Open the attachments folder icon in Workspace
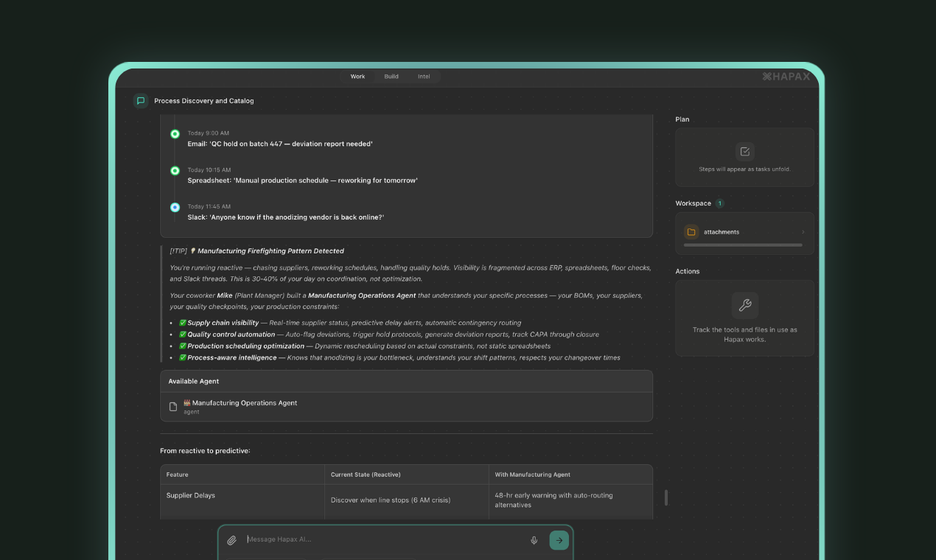 (x=691, y=231)
